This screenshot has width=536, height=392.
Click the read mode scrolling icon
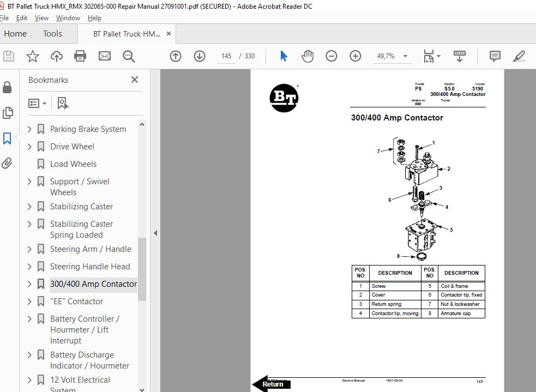(460, 56)
